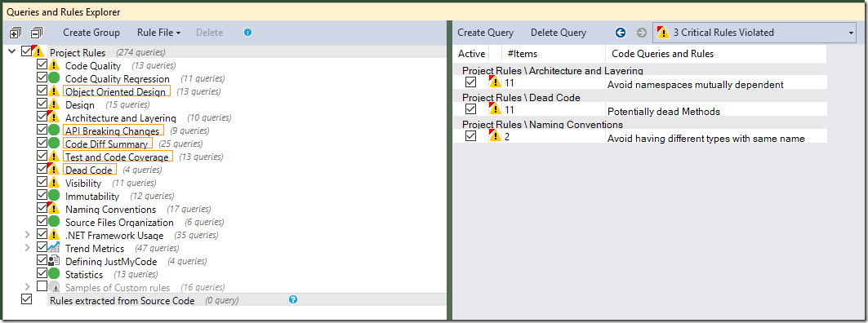Select the Source Files Organization label
The image size is (868, 323).
tap(119, 223)
